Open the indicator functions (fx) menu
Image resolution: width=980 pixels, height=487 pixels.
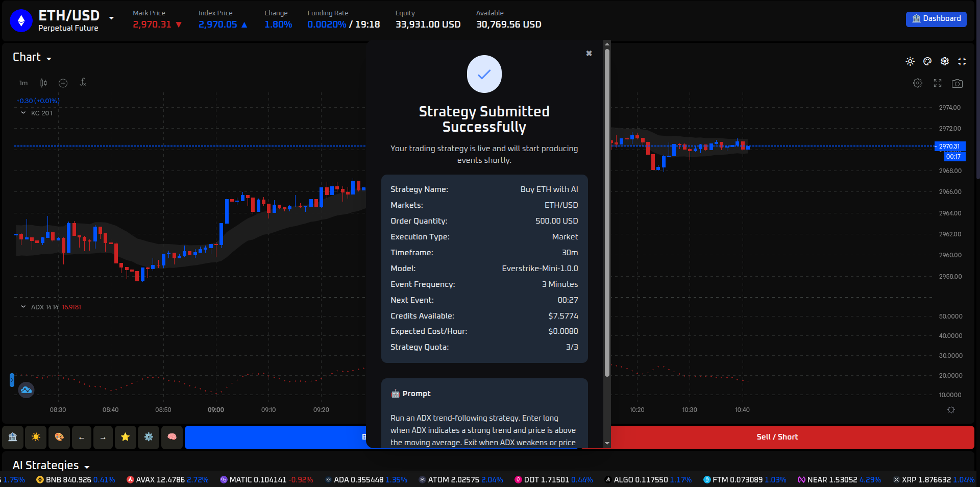[83, 83]
